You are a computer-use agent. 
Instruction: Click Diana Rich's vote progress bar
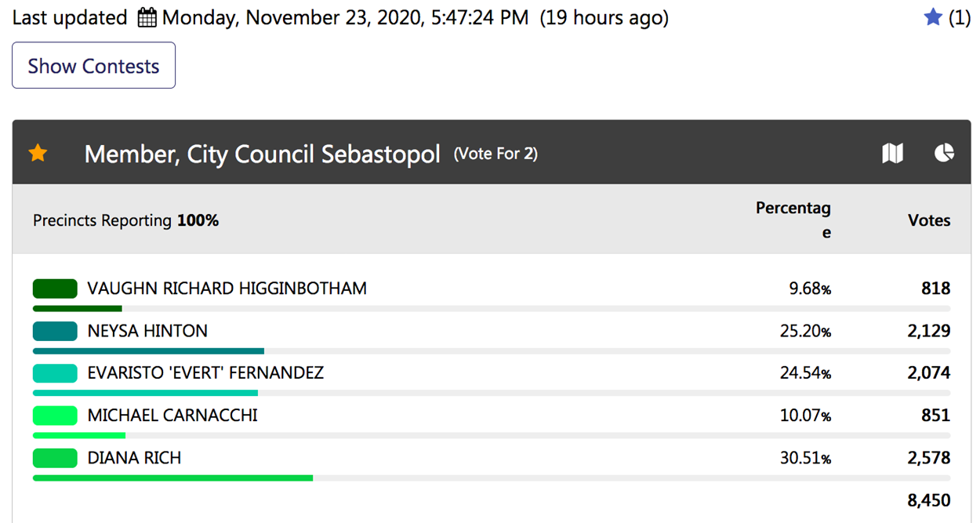(492, 478)
